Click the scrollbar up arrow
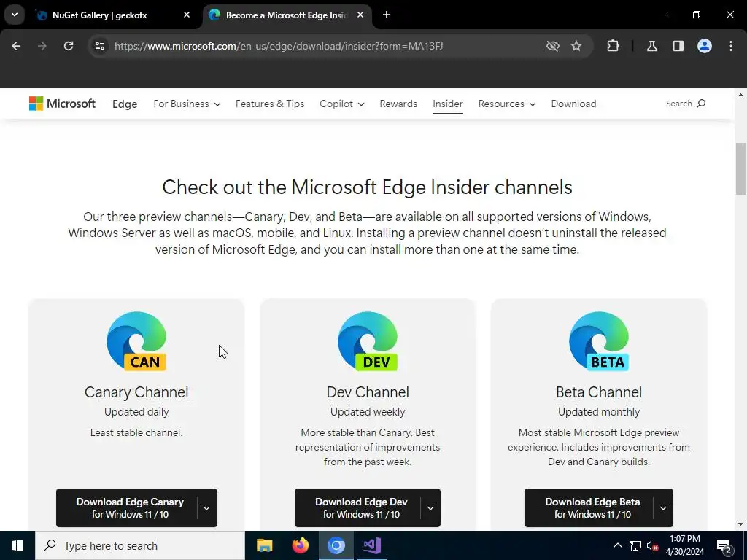This screenshot has height=560, width=747. click(740, 95)
